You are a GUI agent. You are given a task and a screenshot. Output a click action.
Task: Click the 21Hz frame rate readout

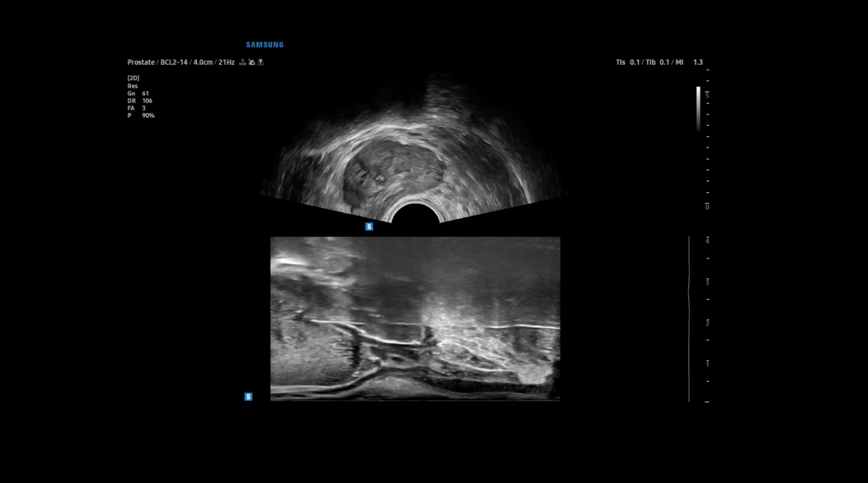tap(226, 62)
